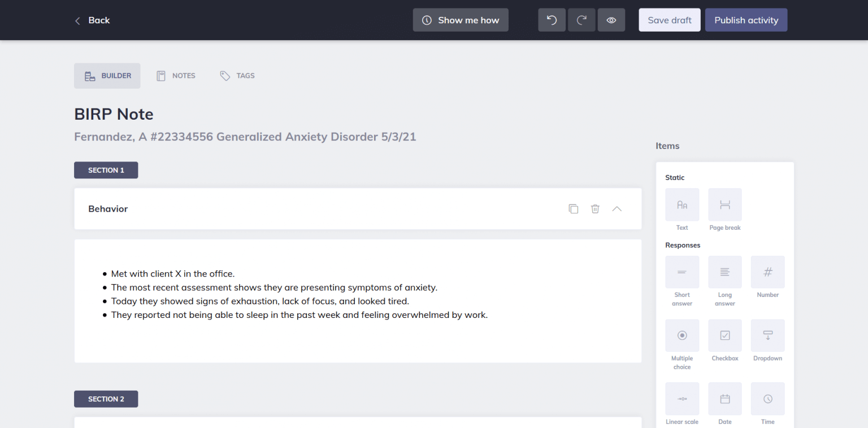Switch to the Notes tab

point(176,75)
